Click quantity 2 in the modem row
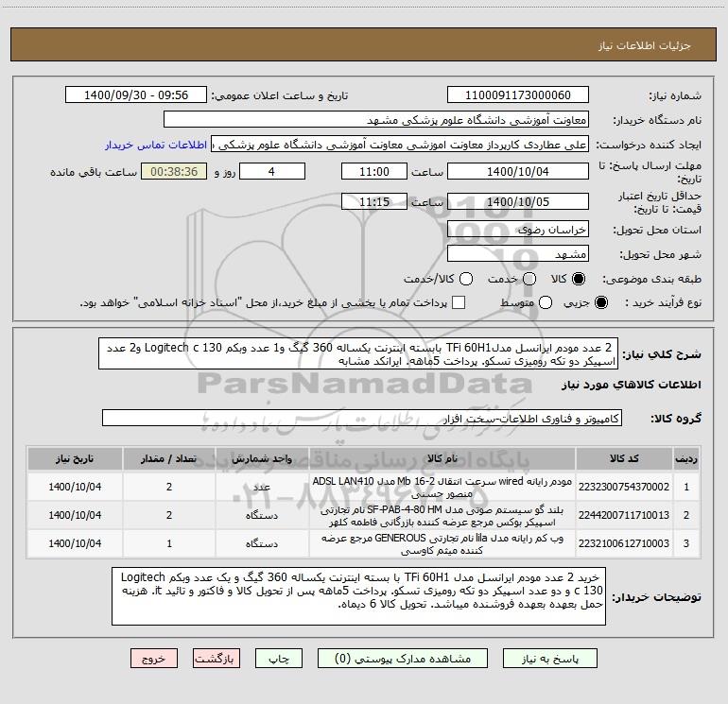 click(169, 487)
